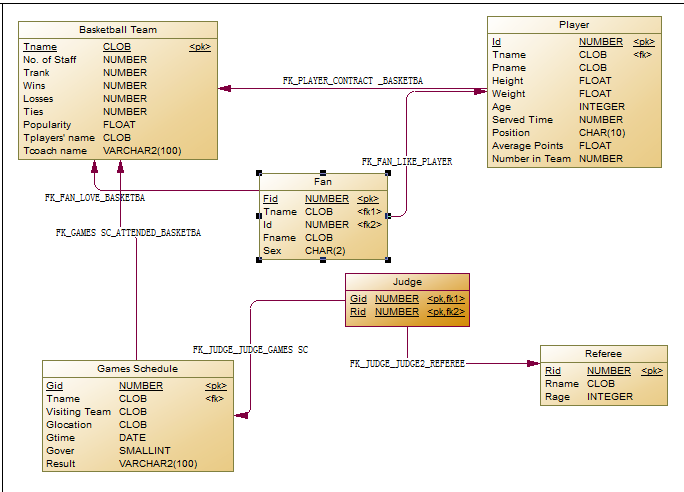
Task: Click the FK_GAMES SC_ATTENDED_BASKETBA label
Action: [x=128, y=232]
